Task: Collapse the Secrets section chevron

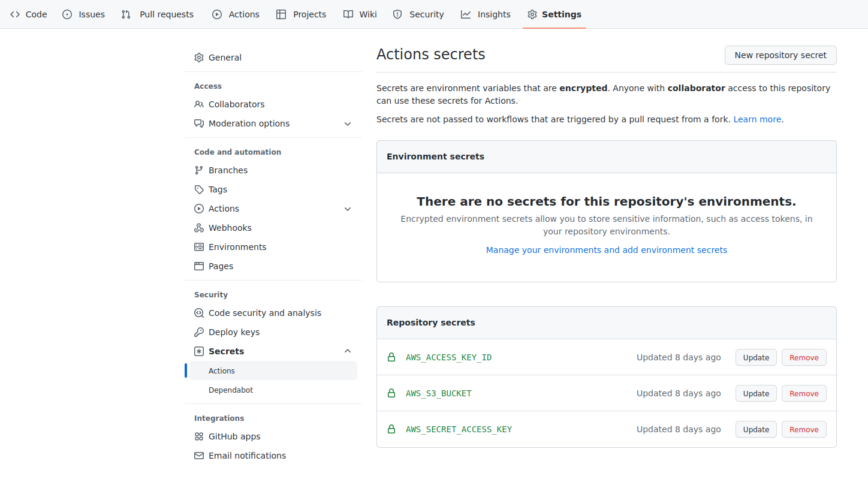Action: (348, 351)
